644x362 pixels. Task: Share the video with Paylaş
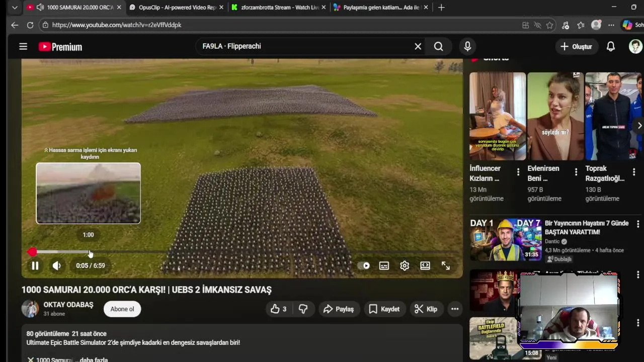pyautogui.click(x=339, y=309)
